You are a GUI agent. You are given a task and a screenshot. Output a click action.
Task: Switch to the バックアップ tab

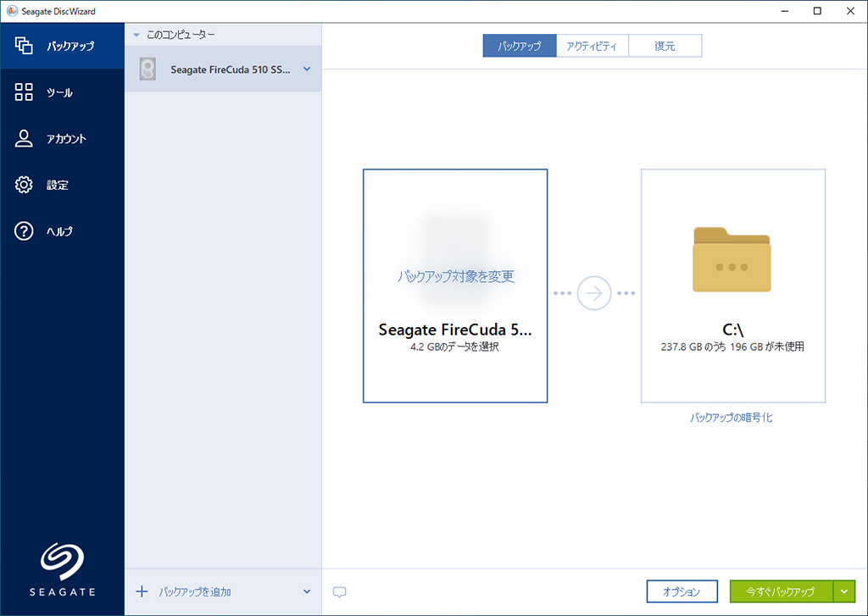pos(520,46)
